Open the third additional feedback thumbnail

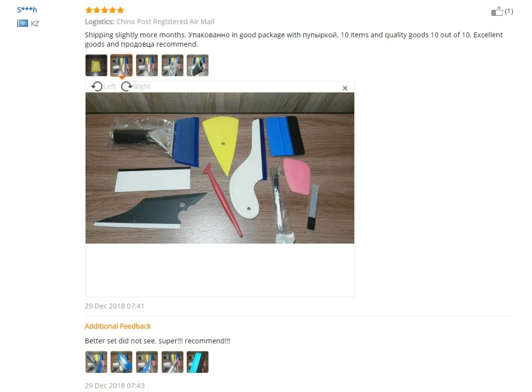tap(147, 362)
